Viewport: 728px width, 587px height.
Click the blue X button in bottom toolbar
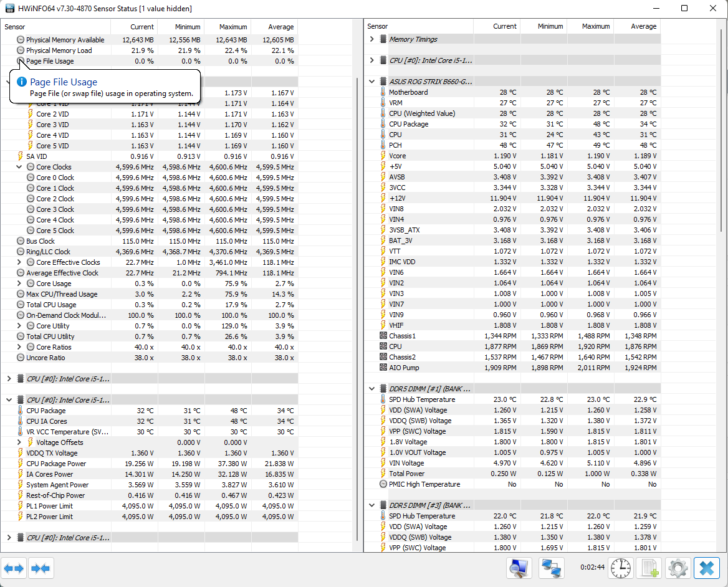[x=707, y=568]
